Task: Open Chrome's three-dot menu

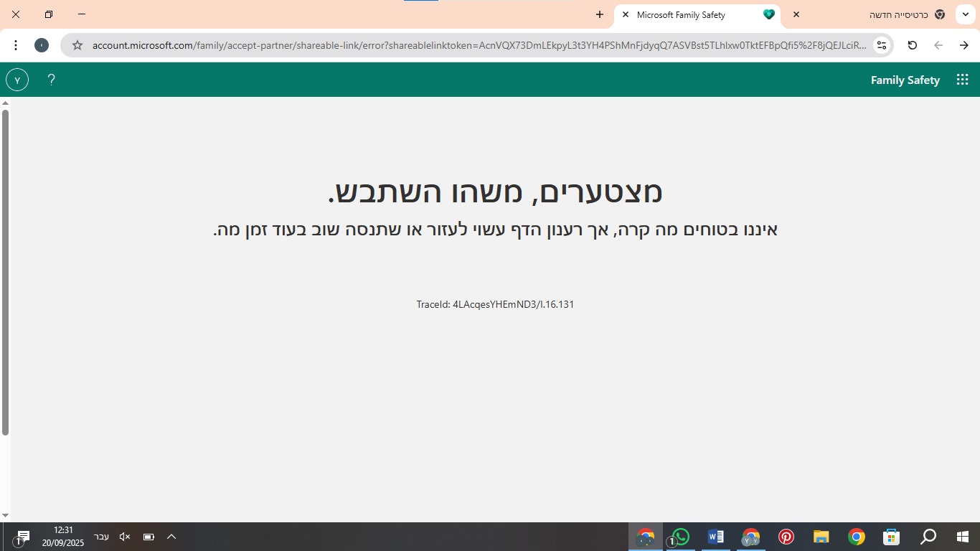Action: (16, 45)
